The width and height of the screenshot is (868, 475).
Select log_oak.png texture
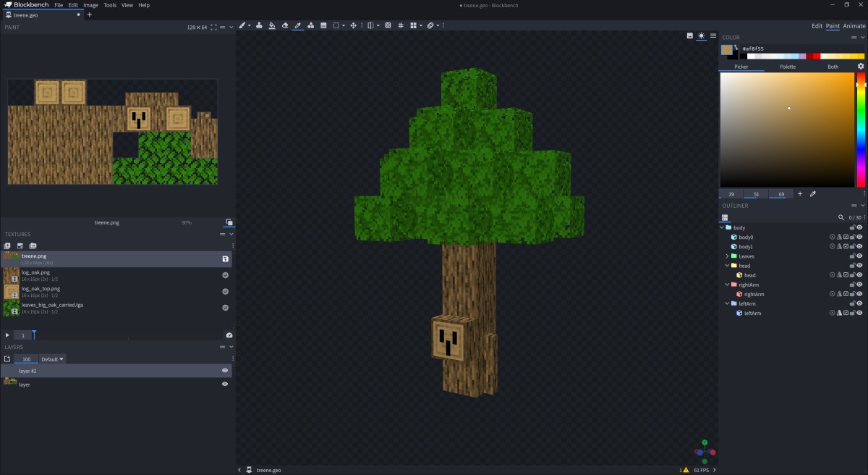point(116,275)
